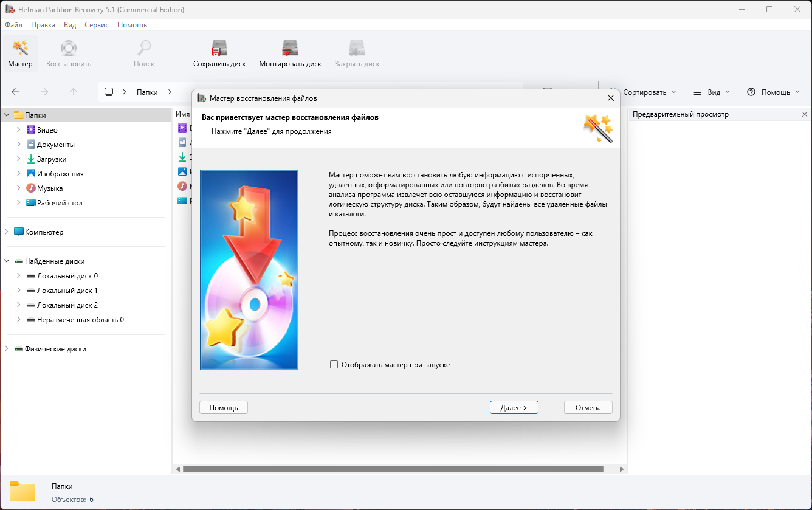Enable Отображать мастер при запуске checkbox
The image size is (812, 510).
pyautogui.click(x=334, y=365)
